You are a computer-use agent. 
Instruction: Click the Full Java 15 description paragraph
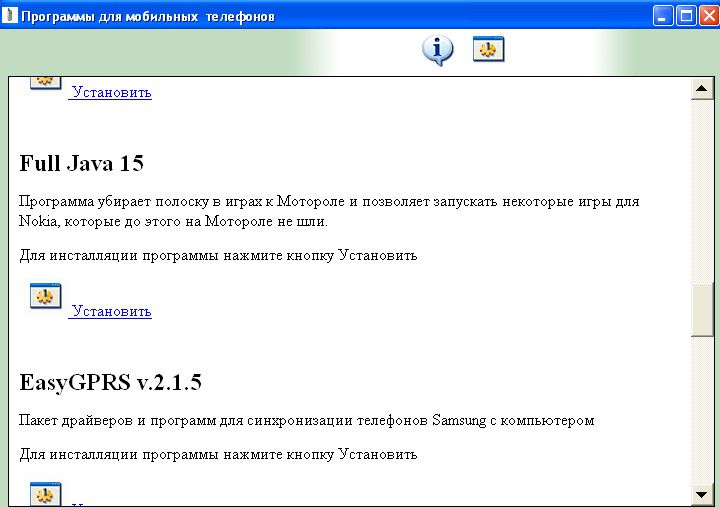328,211
